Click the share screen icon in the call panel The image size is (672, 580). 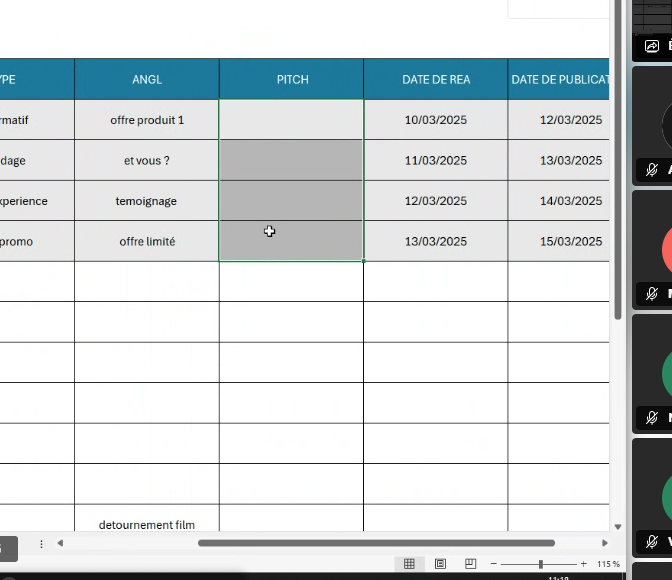pyautogui.click(x=652, y=46)
